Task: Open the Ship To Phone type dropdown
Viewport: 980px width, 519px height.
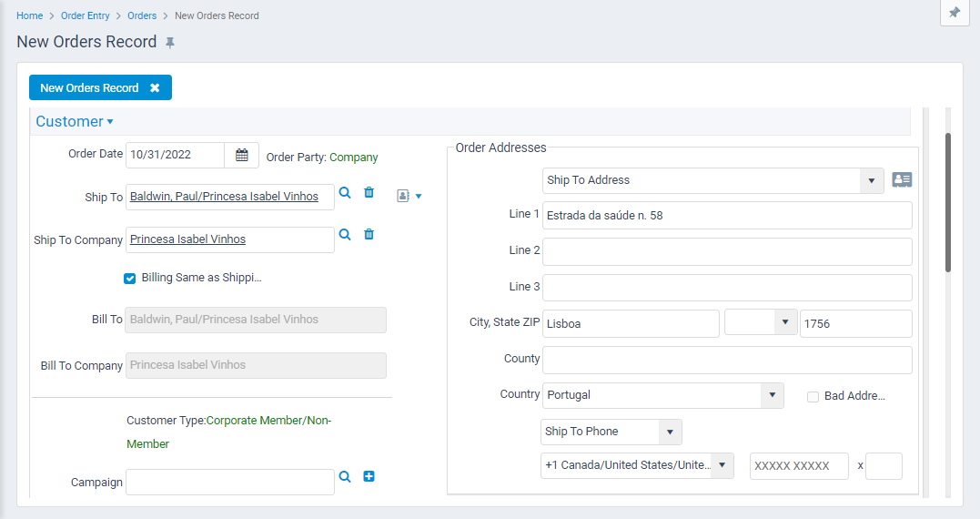Action: [x=670, y=432]
